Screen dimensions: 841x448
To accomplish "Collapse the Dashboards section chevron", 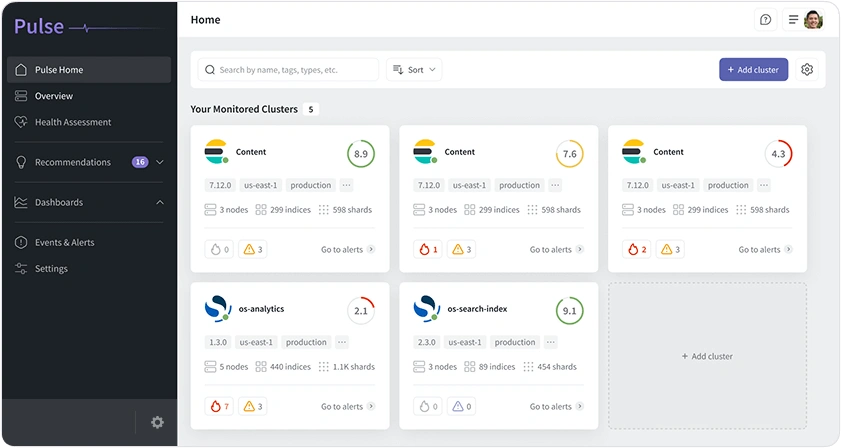I will (160, 202).
